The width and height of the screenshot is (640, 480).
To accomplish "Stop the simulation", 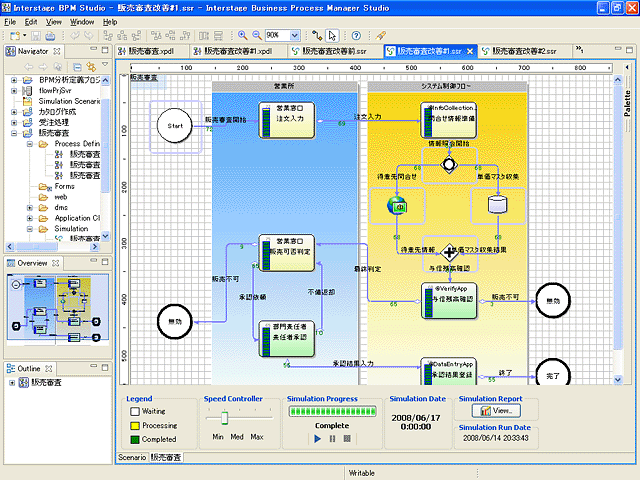I will coord(347,438).
